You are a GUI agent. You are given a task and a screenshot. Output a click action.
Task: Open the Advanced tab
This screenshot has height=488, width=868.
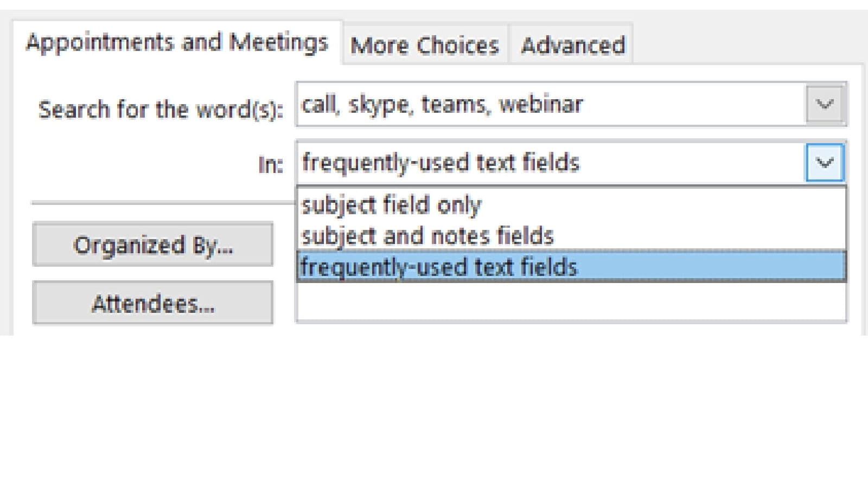573,45
